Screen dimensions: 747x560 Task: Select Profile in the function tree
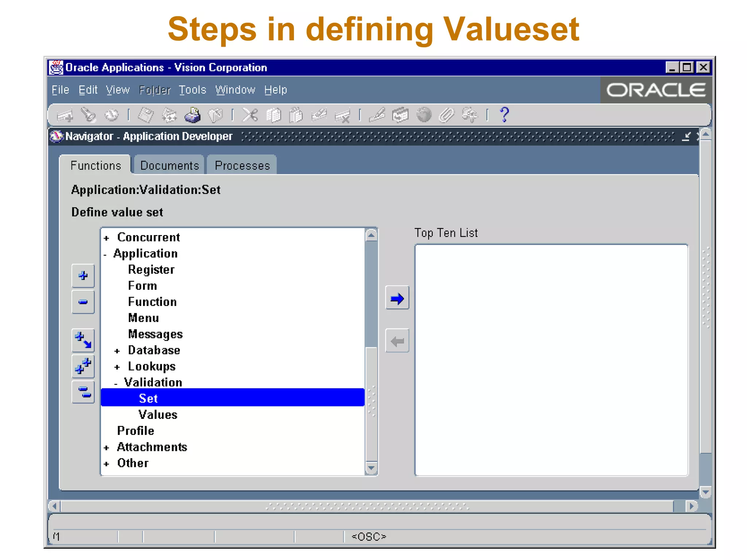pos(135,431)
